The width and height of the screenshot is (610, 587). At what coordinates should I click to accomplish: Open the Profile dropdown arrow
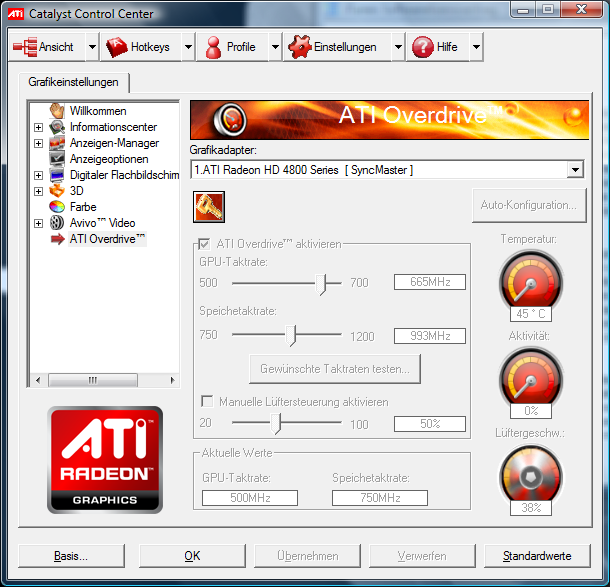[x=275, y=47]
